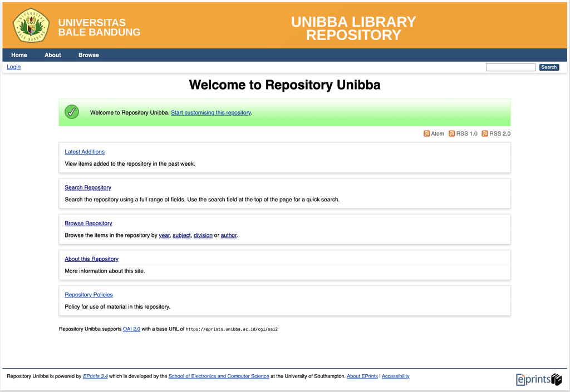Screen dimensions: 570x392
Task: Open About this Repository link
Action: pos(92,259)
